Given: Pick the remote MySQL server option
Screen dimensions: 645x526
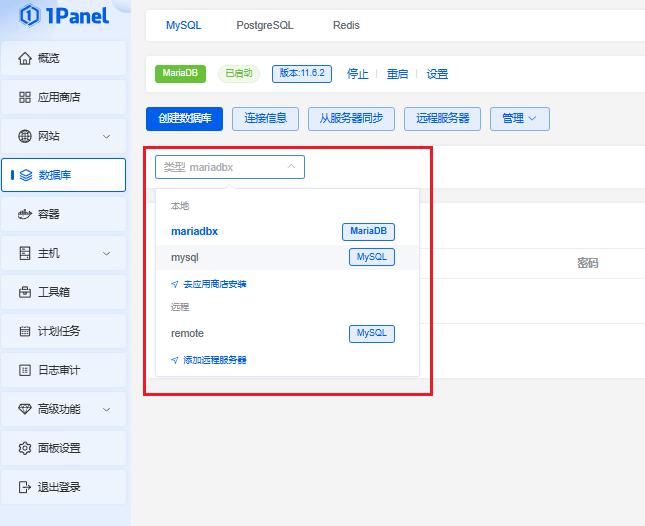Looking at the screenshot, I should 287,334.
